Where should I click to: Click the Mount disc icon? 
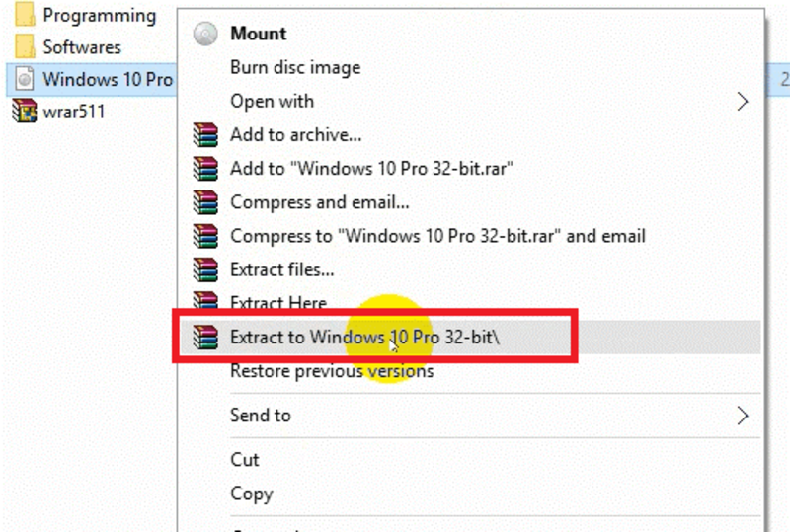point(205,34)
